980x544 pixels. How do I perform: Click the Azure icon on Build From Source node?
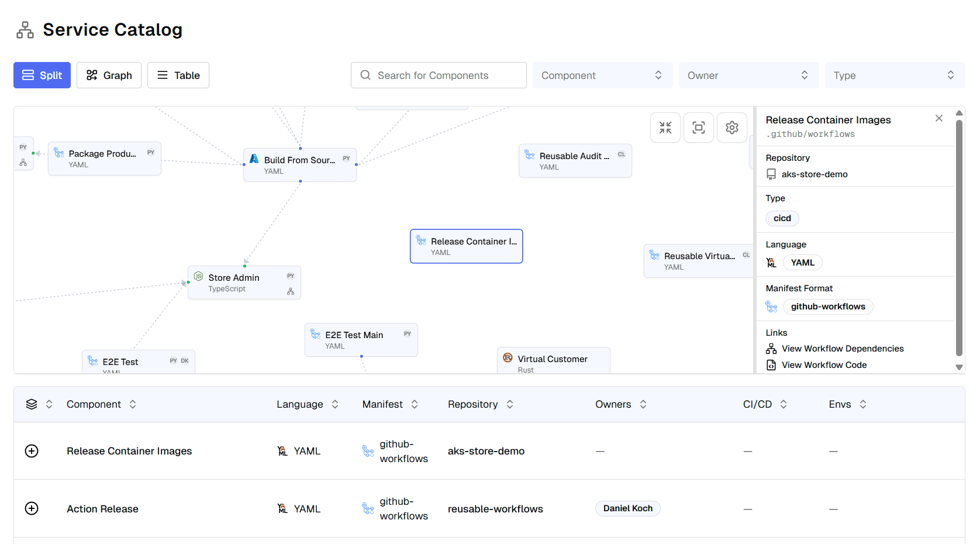[x=254, y=159]
